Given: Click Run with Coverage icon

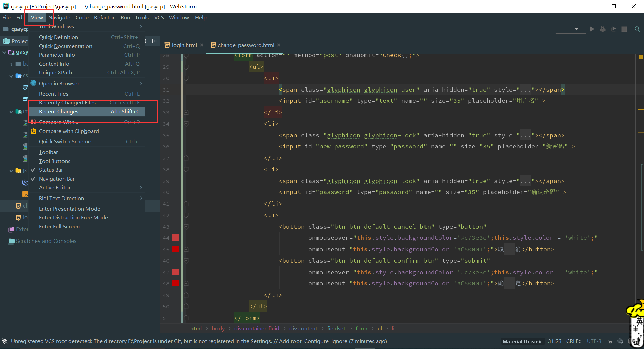Looking at the screenshot, I should 614,29.
